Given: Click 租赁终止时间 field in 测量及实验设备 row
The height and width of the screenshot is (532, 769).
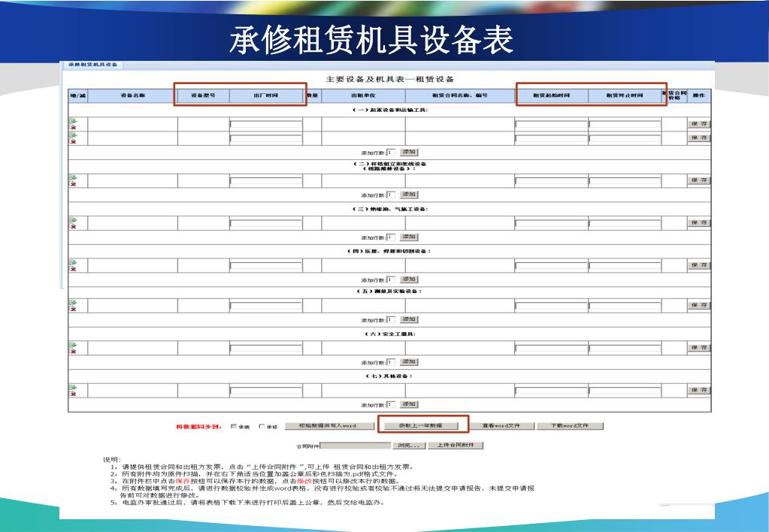Looking at the screenshot, I should tap(625, 306).
